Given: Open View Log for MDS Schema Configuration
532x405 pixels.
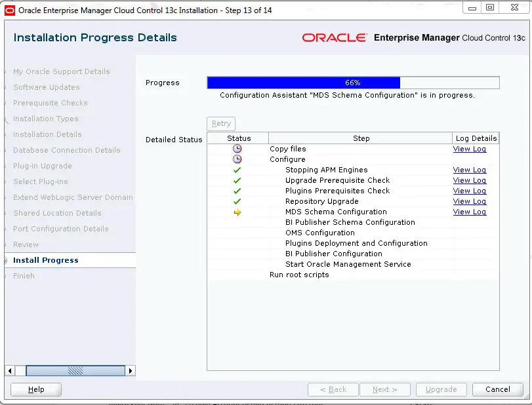Looking at the screenshot, I should click(x=470, y=212).
